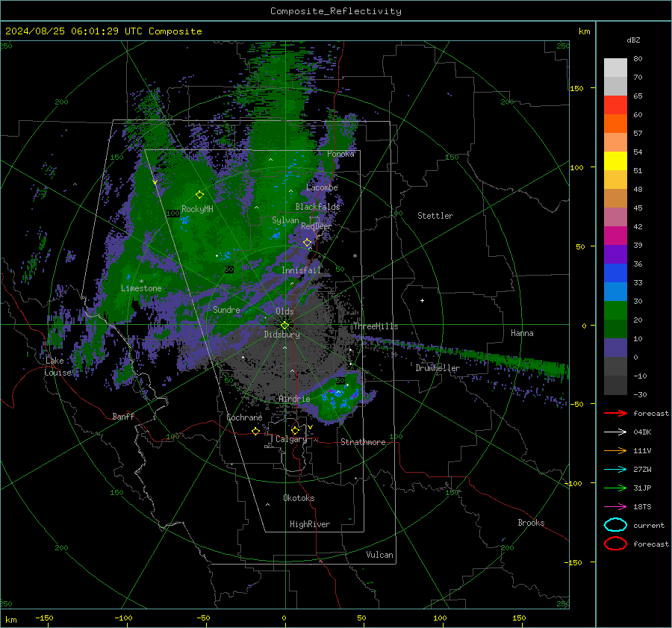The image size is (672, 628).
Task: Click the Drumheller city label
Action: coord(438,368)
